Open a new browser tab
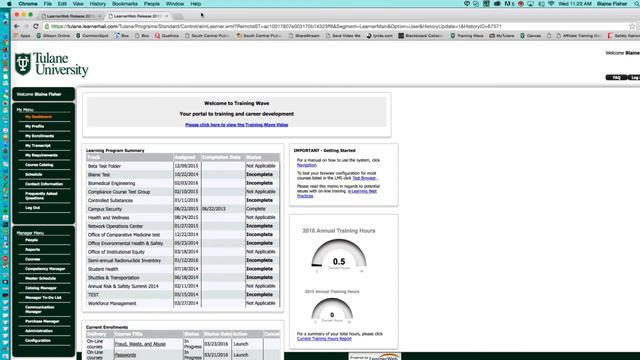Viewport: 640px width, 360px height. click(x=178, y=16)
